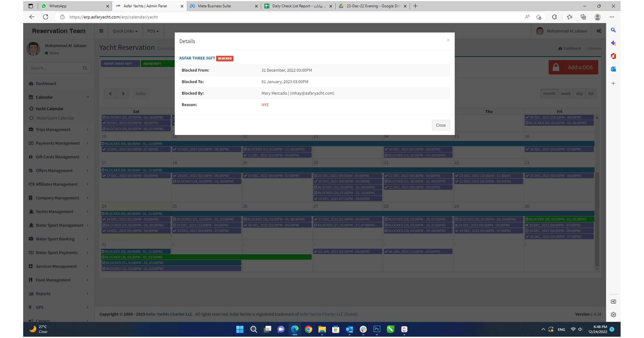
Task: Open Reports menu in sidebar
Action: (x=43, y=294)
